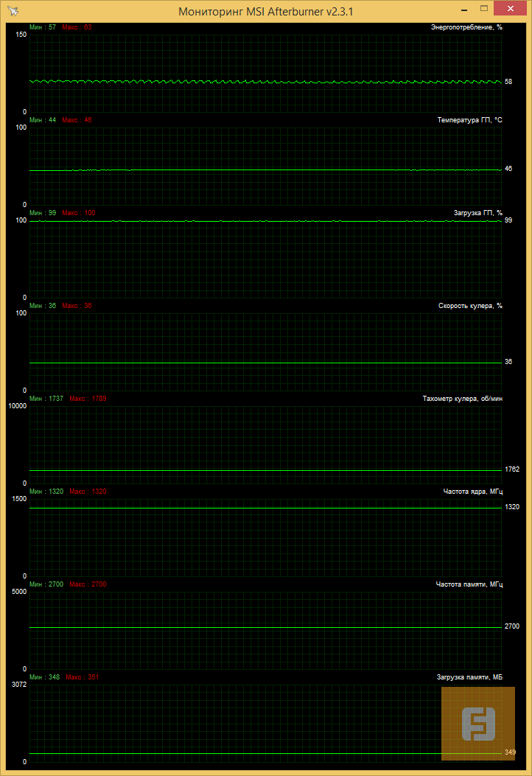
Task: Click 'Макс : 2700' on the memory clock graph
Action: click(x=88, y=584)
